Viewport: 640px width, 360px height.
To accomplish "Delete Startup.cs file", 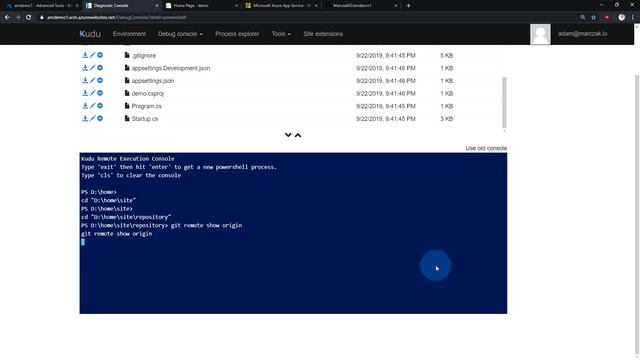I will coord(100,118).
